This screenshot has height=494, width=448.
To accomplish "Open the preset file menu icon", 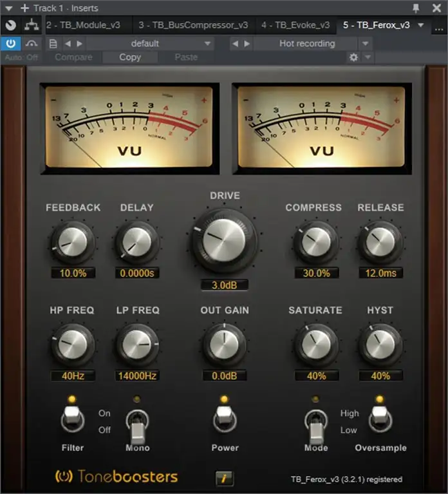I will point(53,44).
